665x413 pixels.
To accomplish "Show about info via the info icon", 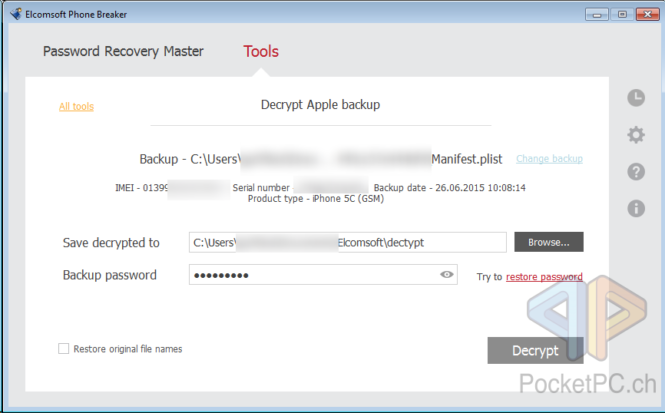I will click(636, 209).
